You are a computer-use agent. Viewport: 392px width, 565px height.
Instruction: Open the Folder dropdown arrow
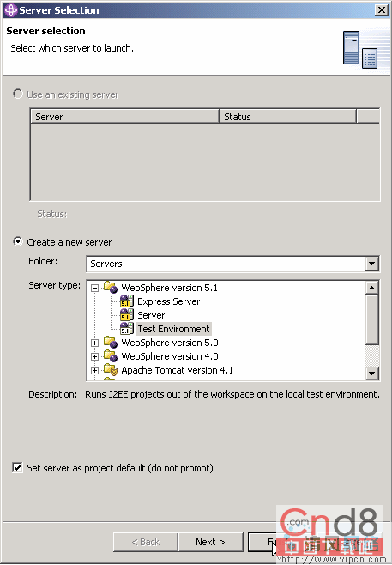tap(371, 264)
